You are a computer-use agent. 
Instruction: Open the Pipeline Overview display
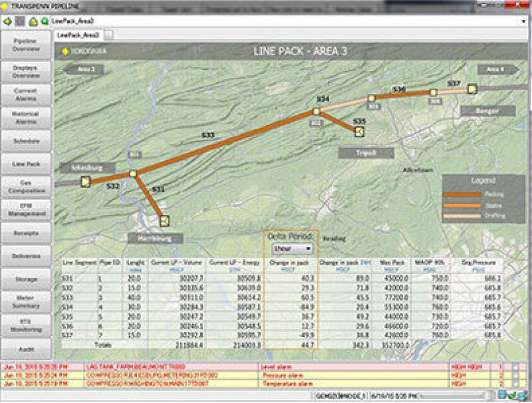[x=26, y=45]
